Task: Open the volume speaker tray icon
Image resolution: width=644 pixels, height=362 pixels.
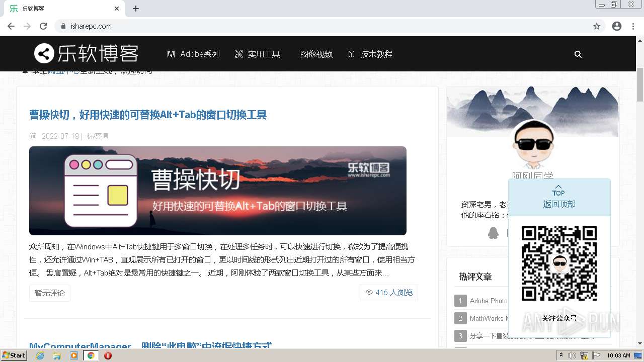Action: point(572,355)
